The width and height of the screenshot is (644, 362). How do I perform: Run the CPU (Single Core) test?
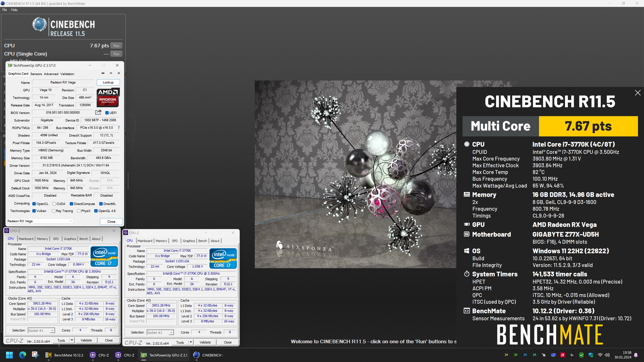[x=116, y=54]
